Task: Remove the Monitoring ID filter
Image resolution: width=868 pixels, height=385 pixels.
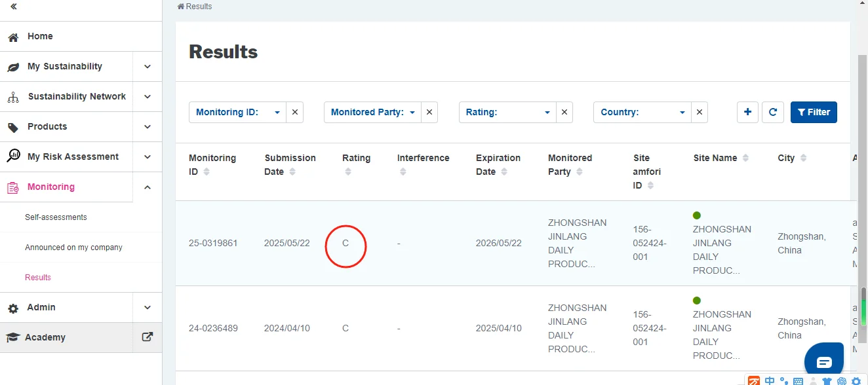Action: [295, 112]
